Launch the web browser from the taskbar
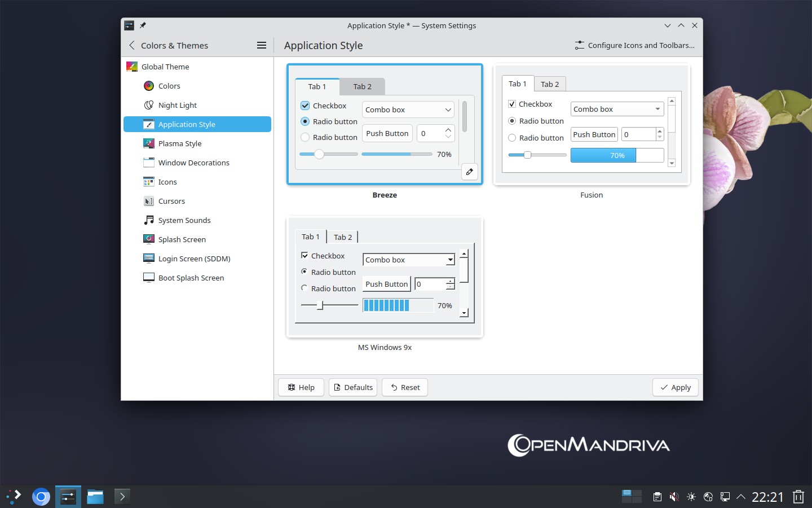This screenshot has width=812, height=508. [x=41, y=497]
